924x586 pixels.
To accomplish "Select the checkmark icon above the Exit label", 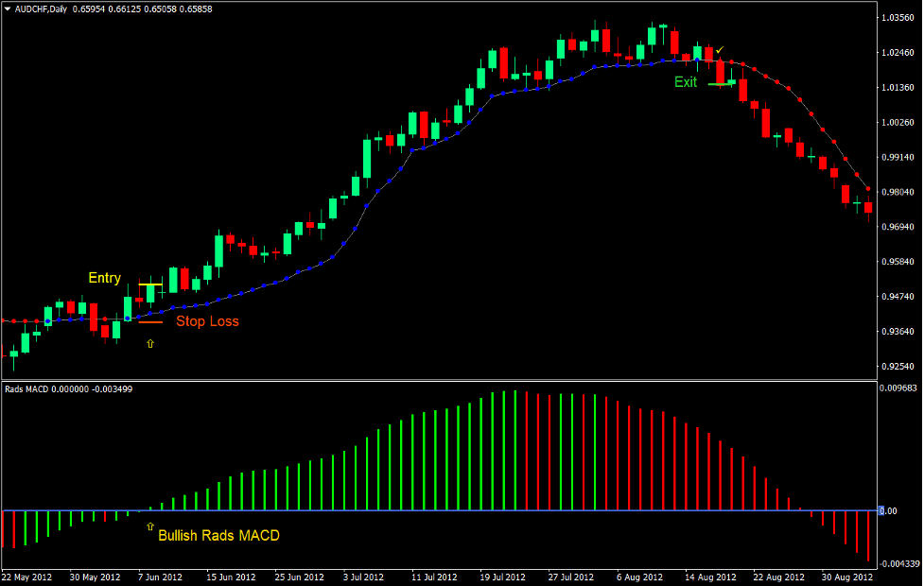I will pyautogui.click(x=720, y=49).
